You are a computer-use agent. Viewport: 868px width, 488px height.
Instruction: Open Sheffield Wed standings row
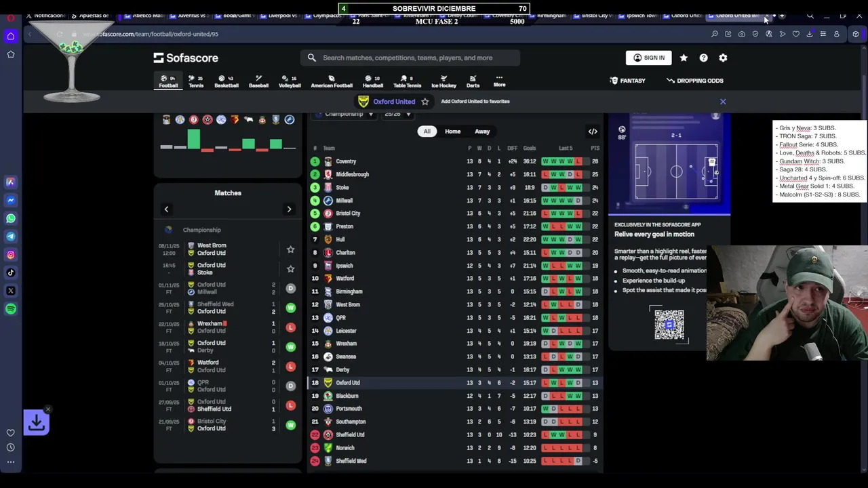click(455, 461)
